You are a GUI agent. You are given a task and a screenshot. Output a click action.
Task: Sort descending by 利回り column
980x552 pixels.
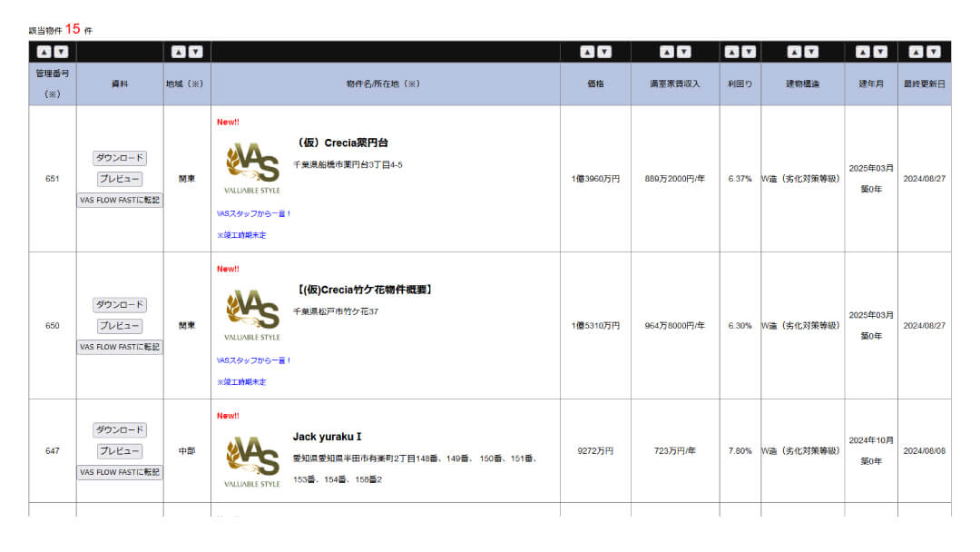point(749,52)
